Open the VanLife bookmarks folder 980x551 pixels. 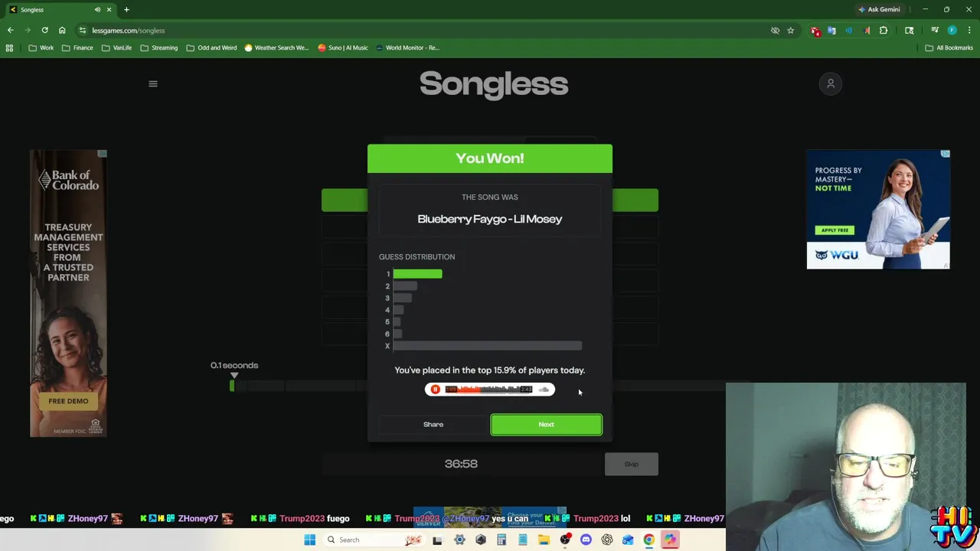pos(117,47)
